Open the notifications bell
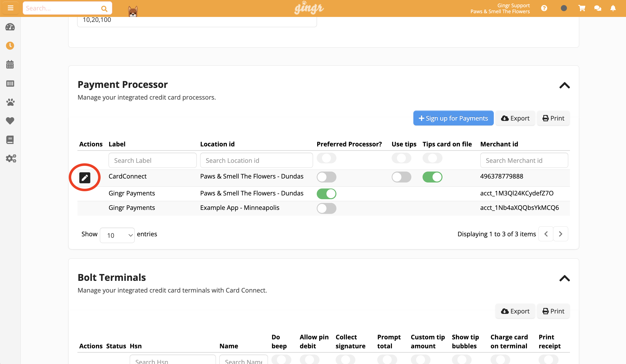Viewport: 626px width, 364px height. click(613, 8)
